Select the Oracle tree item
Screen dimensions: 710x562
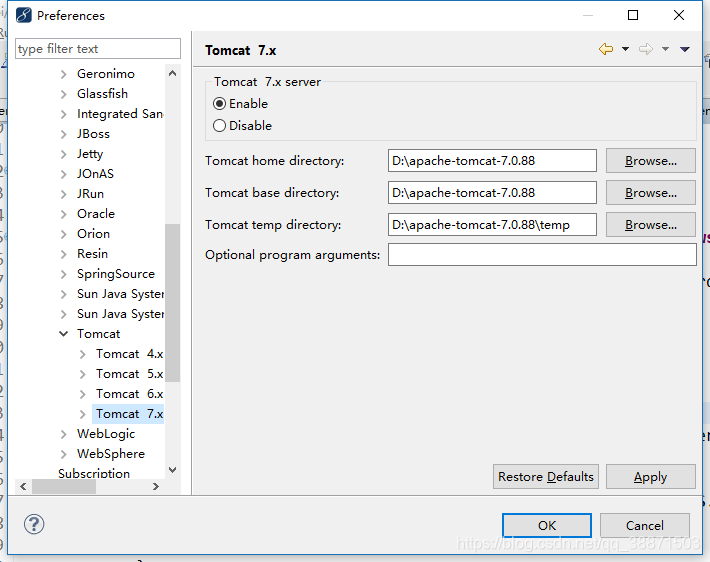pyautogui.click(x=96, y=214)
